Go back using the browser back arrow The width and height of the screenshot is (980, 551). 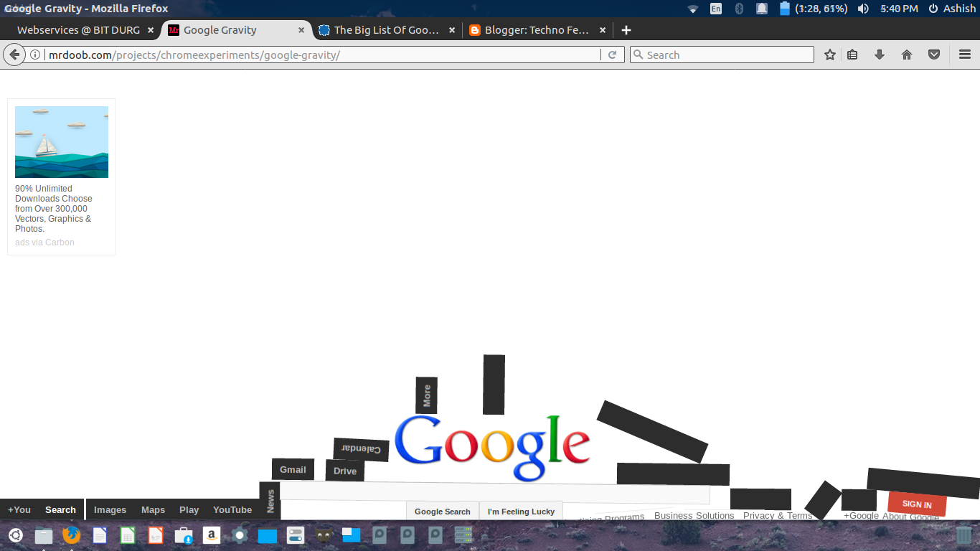coord(14,55)
